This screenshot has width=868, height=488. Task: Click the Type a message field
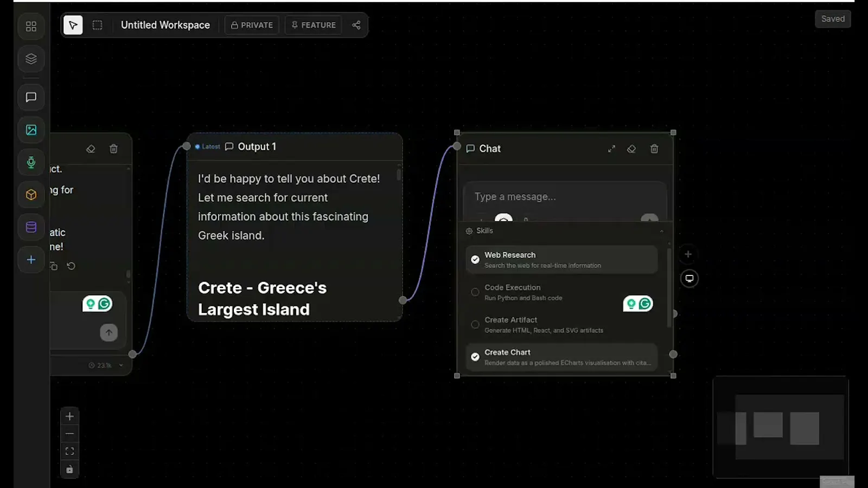[565, 197]
